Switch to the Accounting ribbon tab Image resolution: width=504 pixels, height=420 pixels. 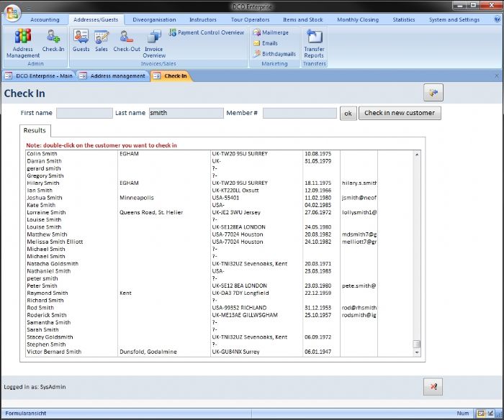pos(45,20)
